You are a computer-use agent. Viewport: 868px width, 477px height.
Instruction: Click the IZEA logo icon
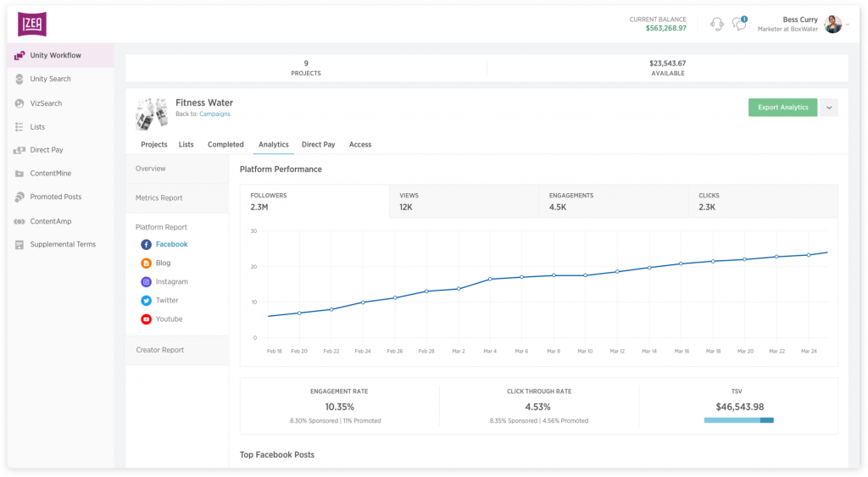(x=32, y=24)
